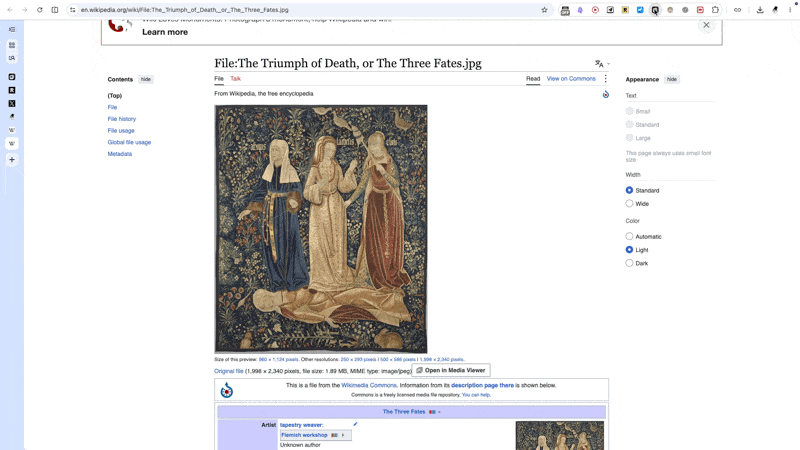Click the browser forward arrow
The image size is (800, 450).
(24, 10)
